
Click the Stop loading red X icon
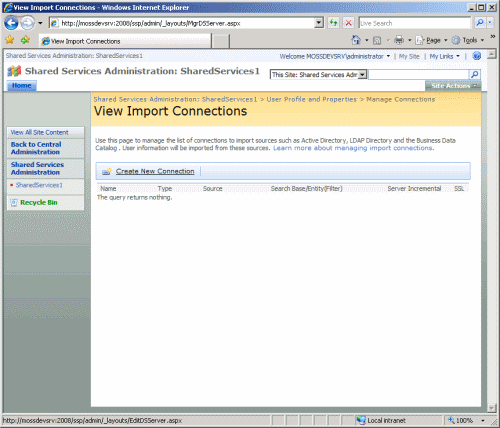tap(348, 23)
